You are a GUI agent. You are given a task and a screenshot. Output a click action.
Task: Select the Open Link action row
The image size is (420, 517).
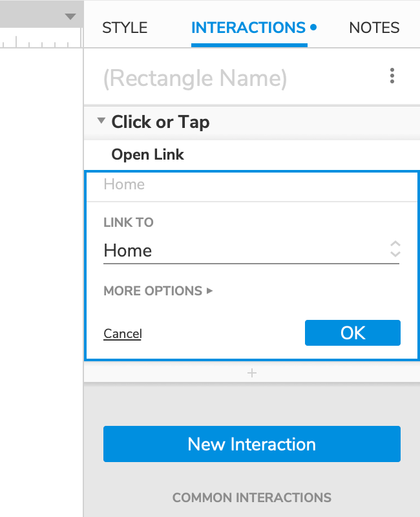tap(148, 154)
